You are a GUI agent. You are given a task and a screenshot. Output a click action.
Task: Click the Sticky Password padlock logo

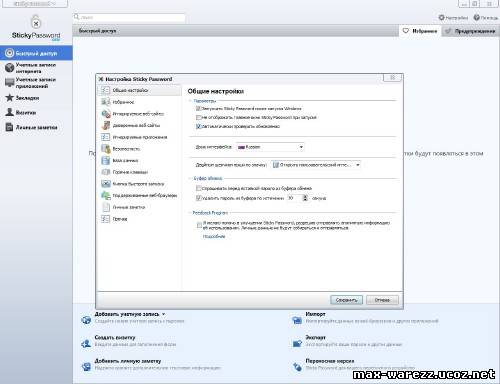(36, 22)
